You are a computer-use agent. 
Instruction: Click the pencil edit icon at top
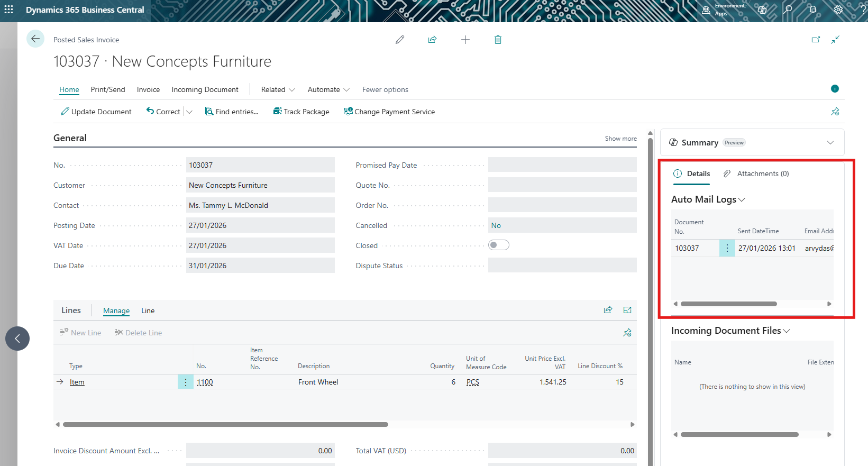point(400,40)
